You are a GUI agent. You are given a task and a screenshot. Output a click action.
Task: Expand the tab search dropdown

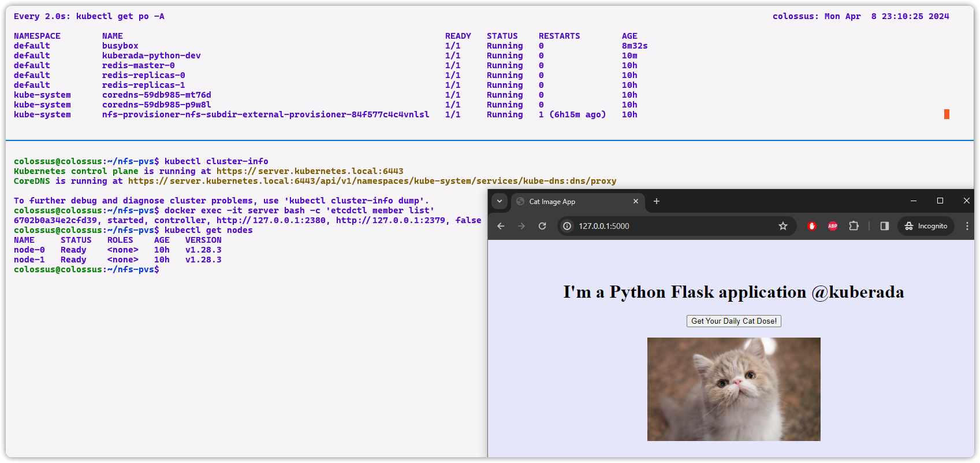[500, 201]
